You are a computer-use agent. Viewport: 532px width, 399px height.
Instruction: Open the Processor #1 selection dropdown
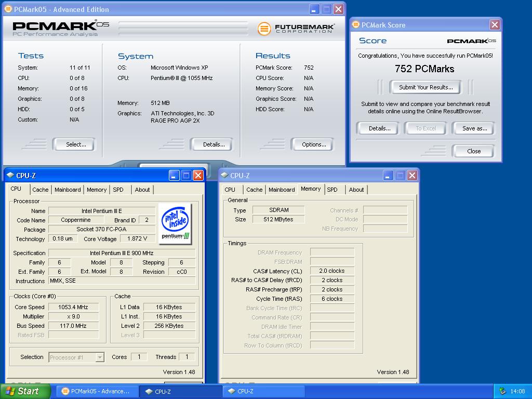click(x=100, y=357)
